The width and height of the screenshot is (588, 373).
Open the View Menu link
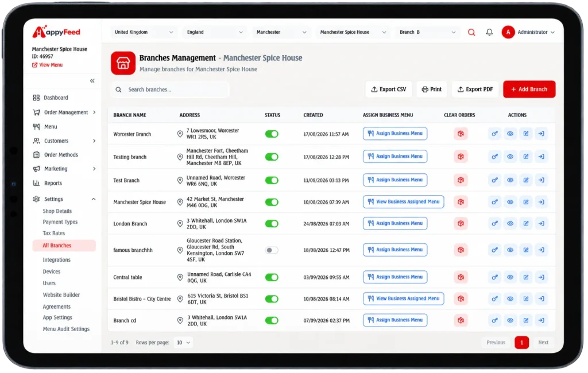48,65
